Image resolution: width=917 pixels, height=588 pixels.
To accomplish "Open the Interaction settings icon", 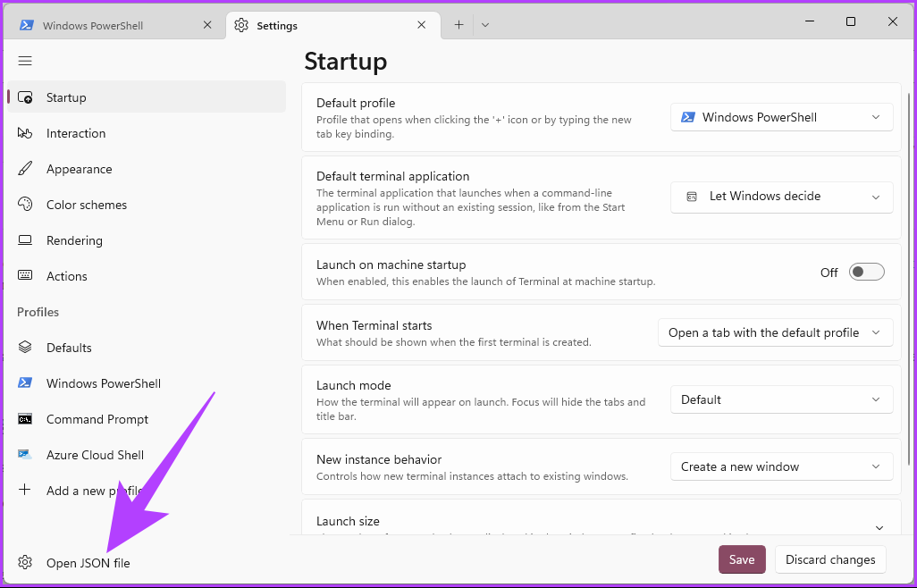I will click(24, 133).
